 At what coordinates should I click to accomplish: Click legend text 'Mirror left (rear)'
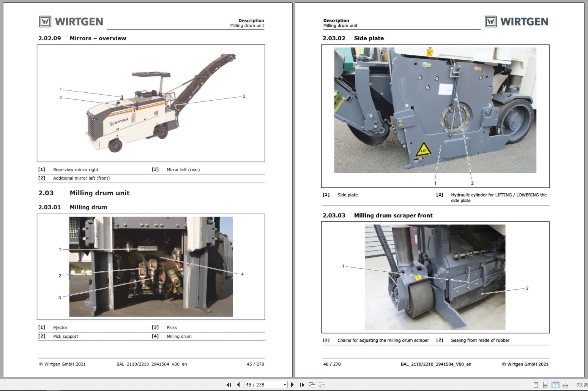point(183,169)
